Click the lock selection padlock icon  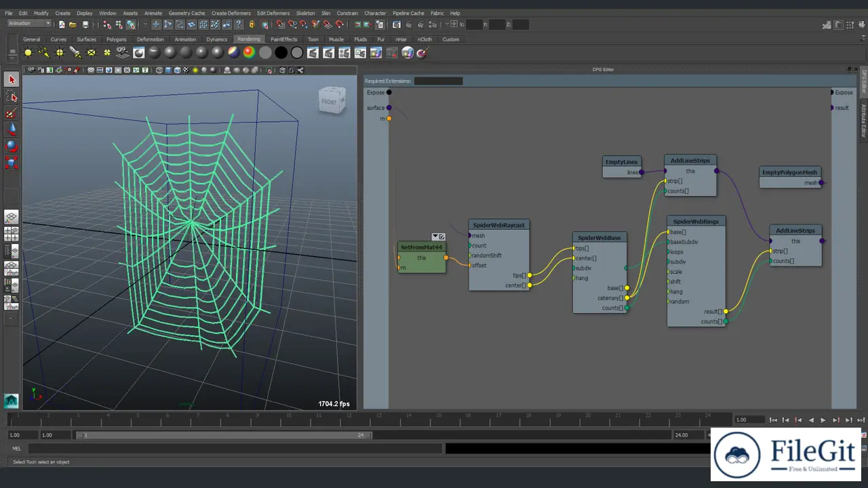[252, 24]
